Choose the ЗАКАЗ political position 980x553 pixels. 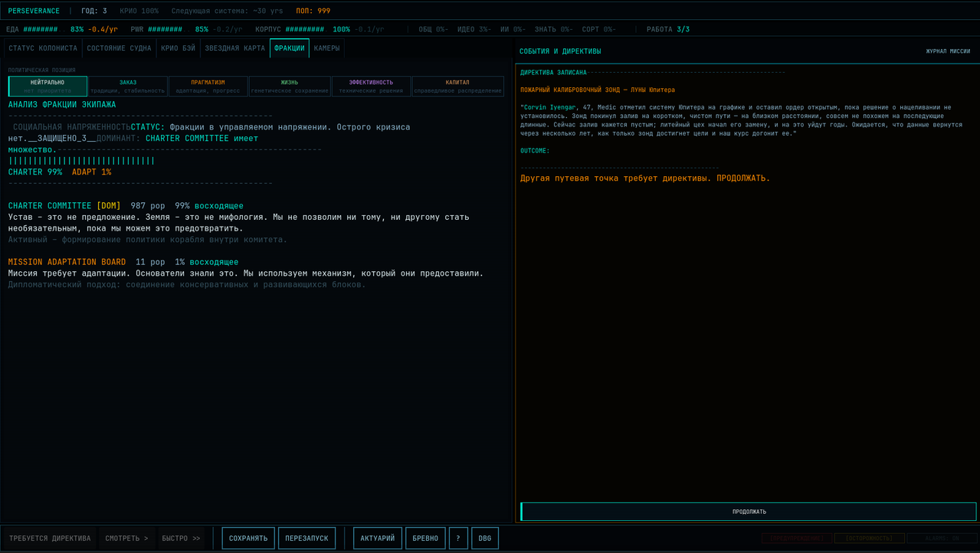[128, 87]
